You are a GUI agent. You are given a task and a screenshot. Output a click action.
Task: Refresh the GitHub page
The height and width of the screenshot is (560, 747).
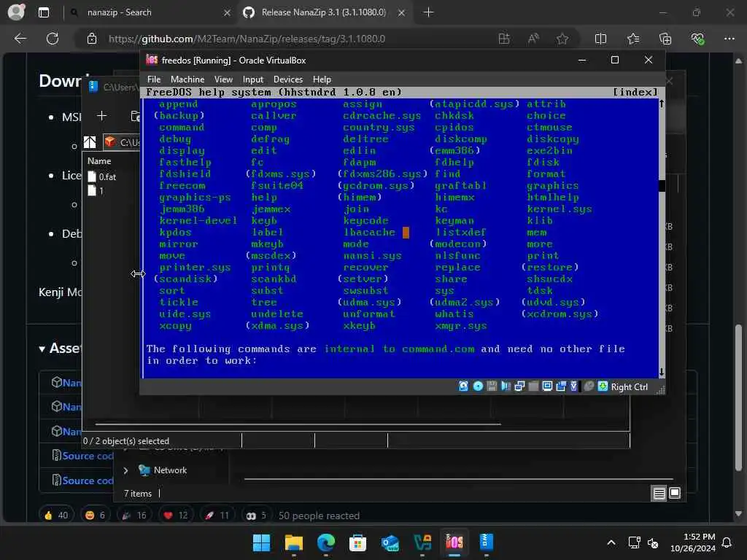point(53,39)
